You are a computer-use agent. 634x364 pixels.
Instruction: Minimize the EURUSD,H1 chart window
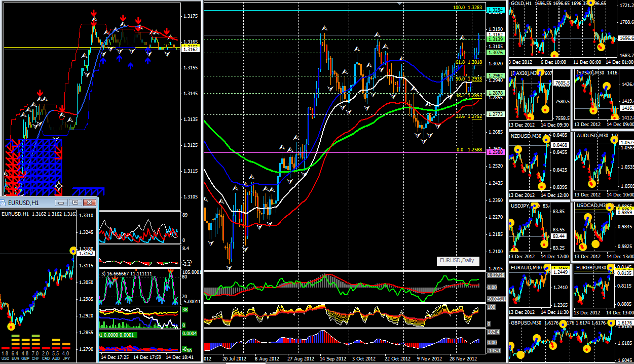(x=62, y=203)
